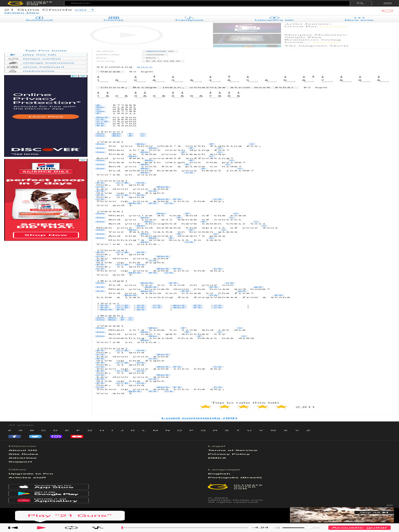This screenshot has width=399, height=532.
Task: Open the Green Day artist link
Action: [x=22, y=13]
